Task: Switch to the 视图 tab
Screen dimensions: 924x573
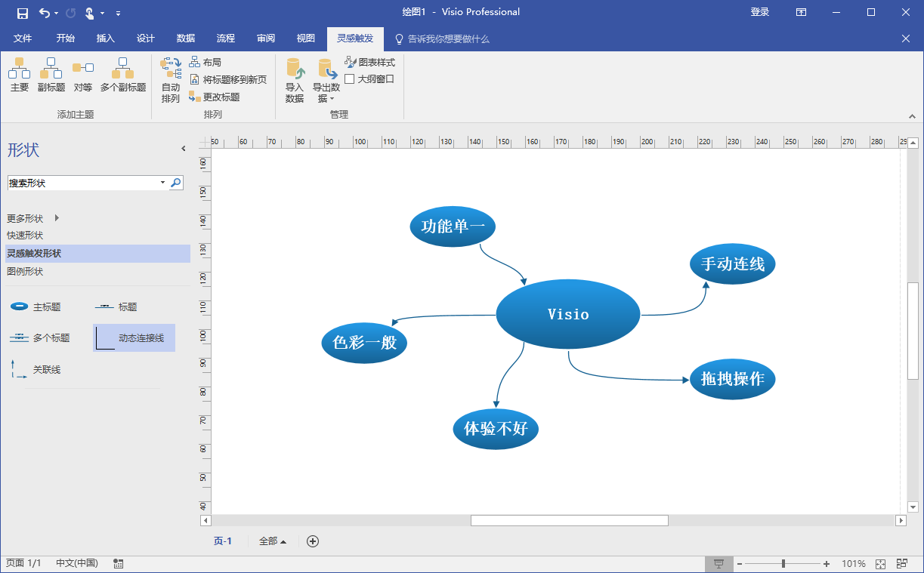Action: [306, 39]
